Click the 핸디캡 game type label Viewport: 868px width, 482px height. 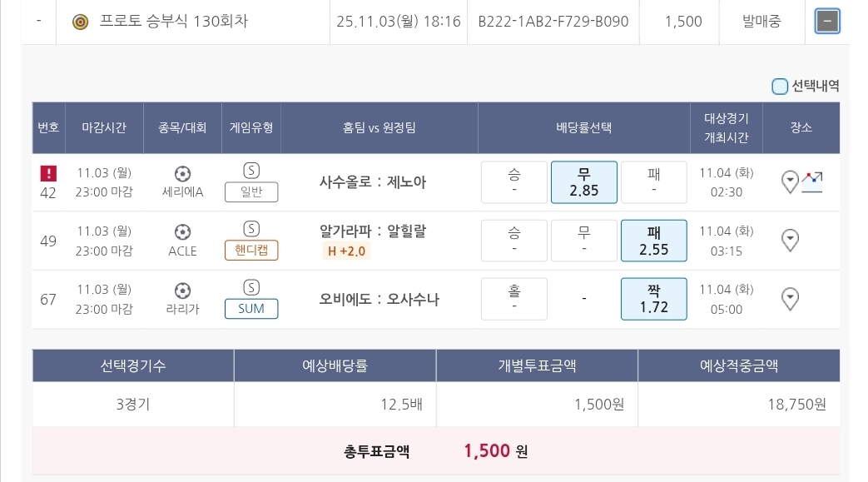click(x=250, y=251)
